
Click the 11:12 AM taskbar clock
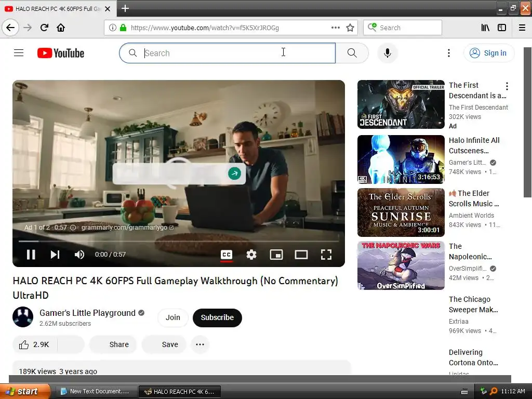[513, 391]
